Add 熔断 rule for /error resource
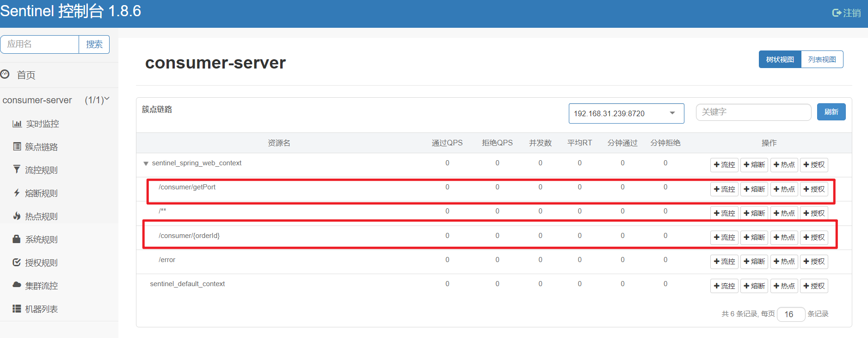This screenshot has height=338, width=868. pos(754,262)
